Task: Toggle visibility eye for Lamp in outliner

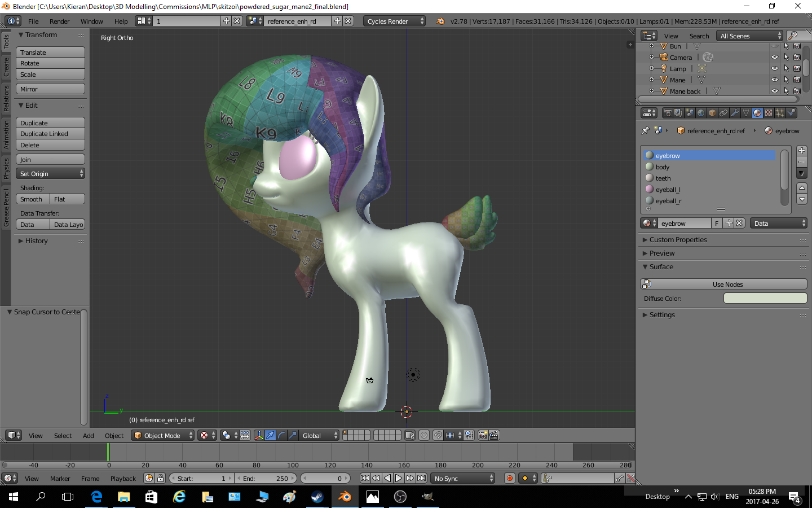Action: [x=775, y=68]
